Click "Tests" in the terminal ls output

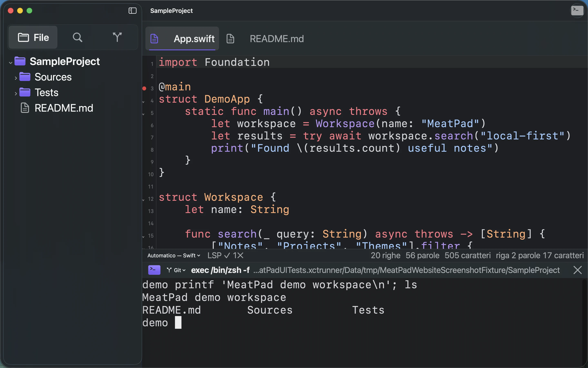tap(368, 310)
